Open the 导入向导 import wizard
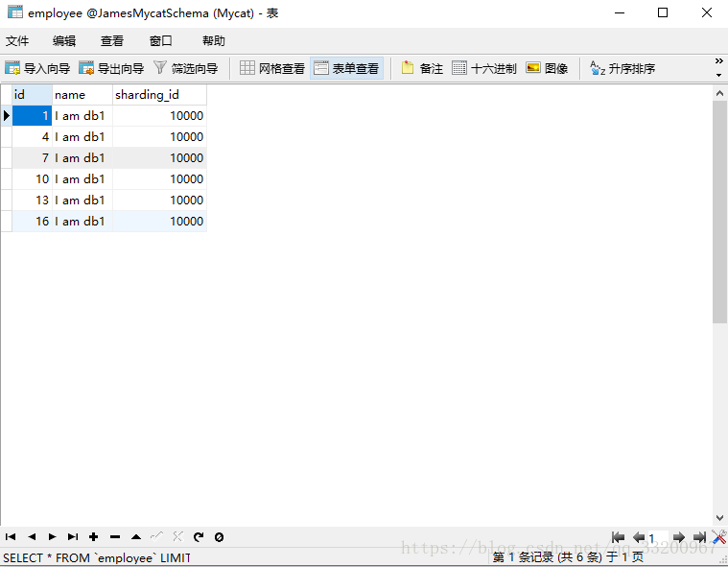Image resolution: width=728 pixels, height=567 pixels. point(37,68)
